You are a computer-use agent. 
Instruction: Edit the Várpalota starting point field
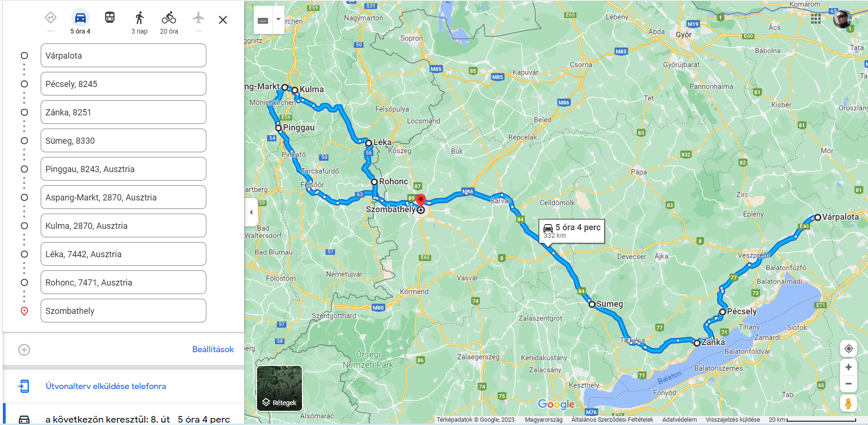124,55
